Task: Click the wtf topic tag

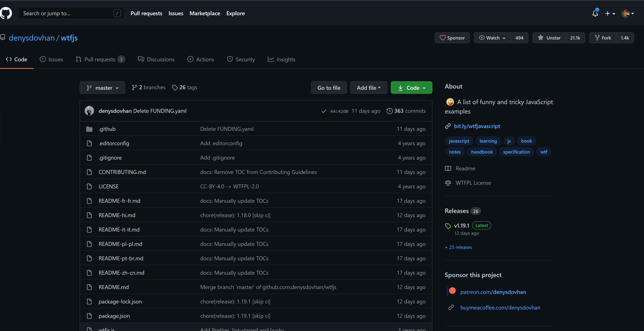Action: coord(544,152)
